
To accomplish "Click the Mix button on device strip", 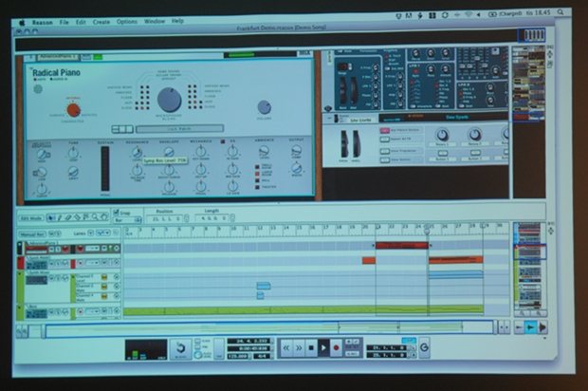I will point(304,53).
